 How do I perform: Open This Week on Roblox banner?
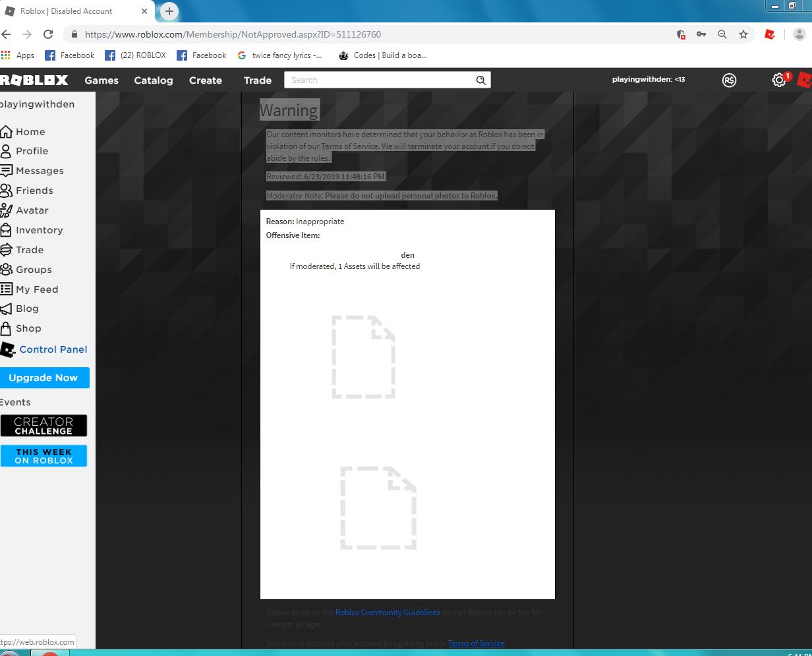(43, 456)
